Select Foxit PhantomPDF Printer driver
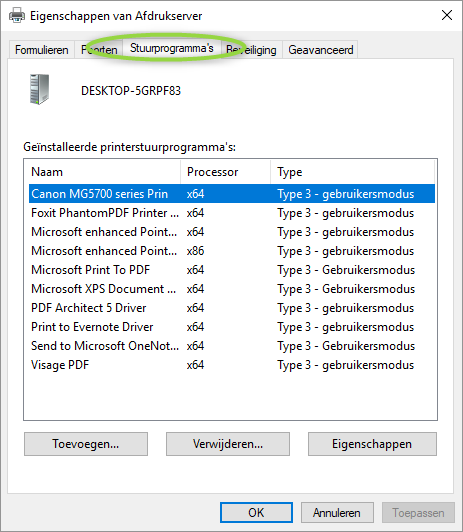Image resolution: width=463 pixels, height=532 pixels. coord(232,213)
